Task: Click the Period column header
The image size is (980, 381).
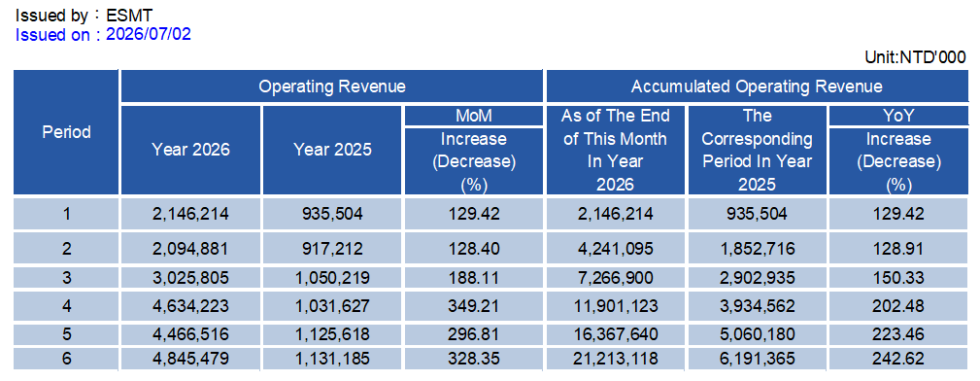Action: tap(66, 132)
